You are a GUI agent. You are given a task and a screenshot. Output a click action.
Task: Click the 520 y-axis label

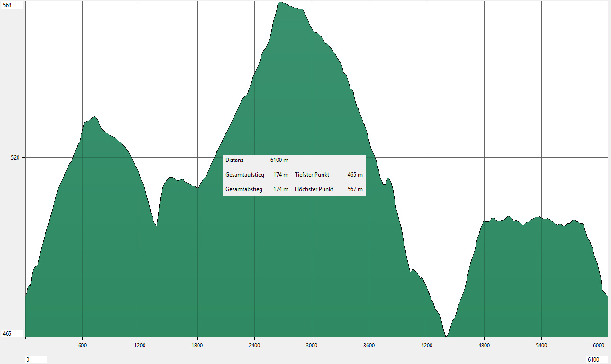pyautogui.click(x=15, y=157)
